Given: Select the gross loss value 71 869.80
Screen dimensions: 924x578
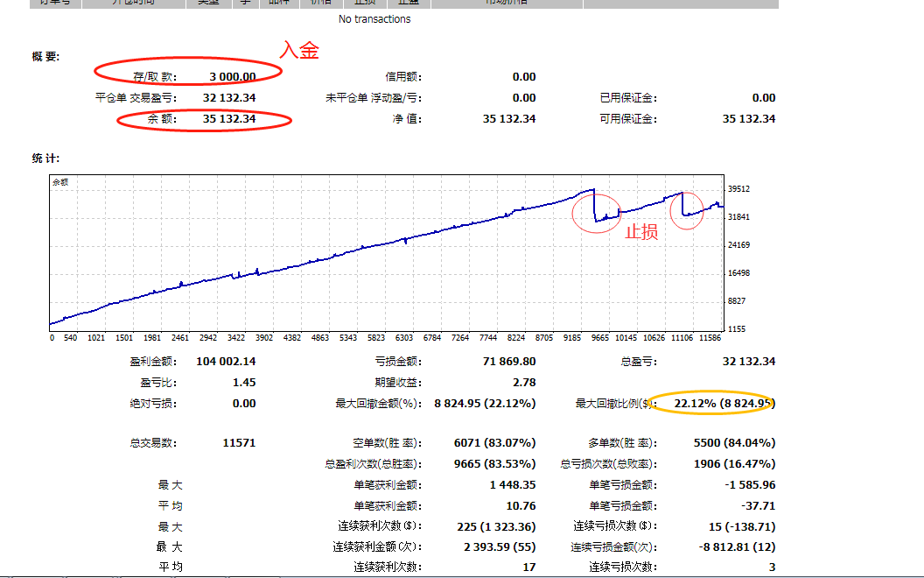Looking at the screenshot, I should 509,362.
